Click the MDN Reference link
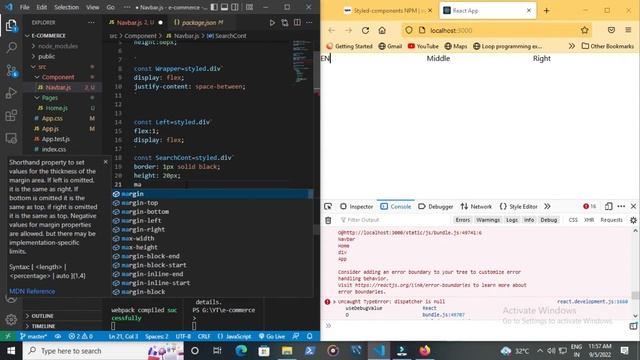640x360 pixels. click(x=32, y=291)
